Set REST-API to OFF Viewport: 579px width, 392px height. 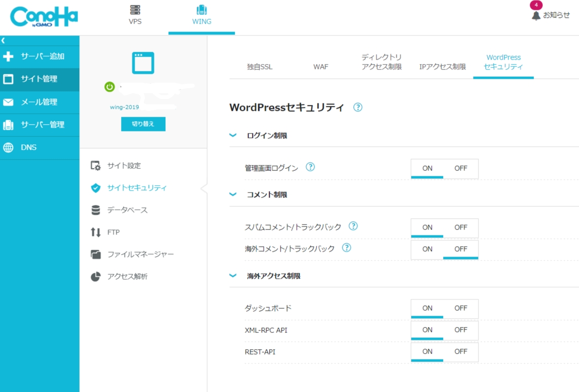(x=460, y=352)
